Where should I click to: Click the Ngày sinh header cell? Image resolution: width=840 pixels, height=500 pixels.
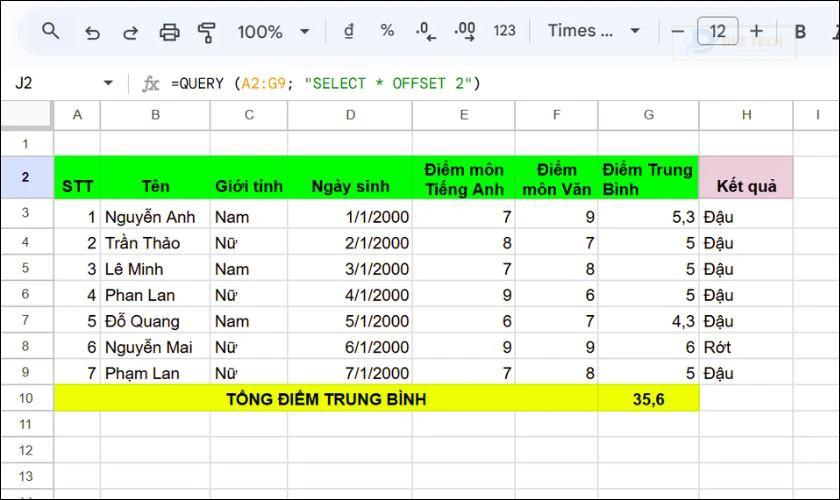tap(350, 178)
